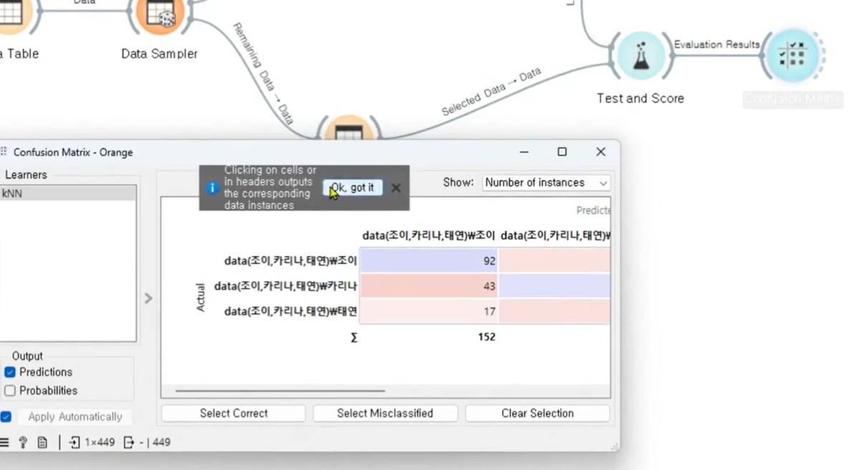
Task: Click the '- | 449' output summary text
Action: coord(155,443)
